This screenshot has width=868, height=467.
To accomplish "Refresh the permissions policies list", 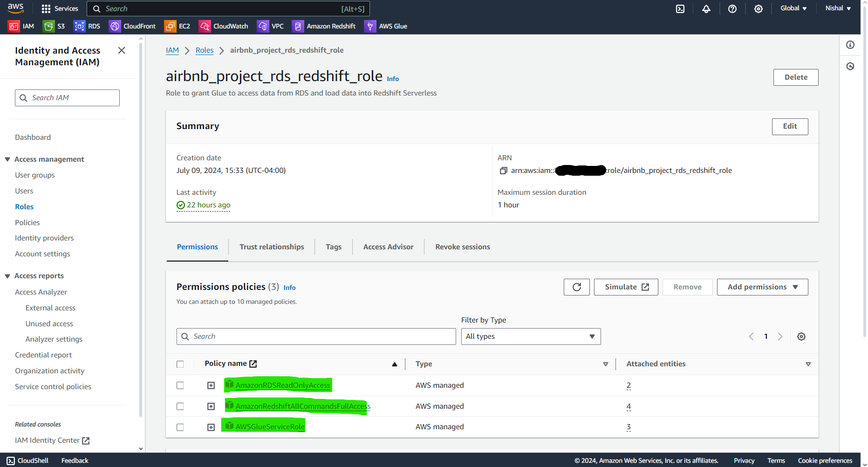I will click(577, 287).
